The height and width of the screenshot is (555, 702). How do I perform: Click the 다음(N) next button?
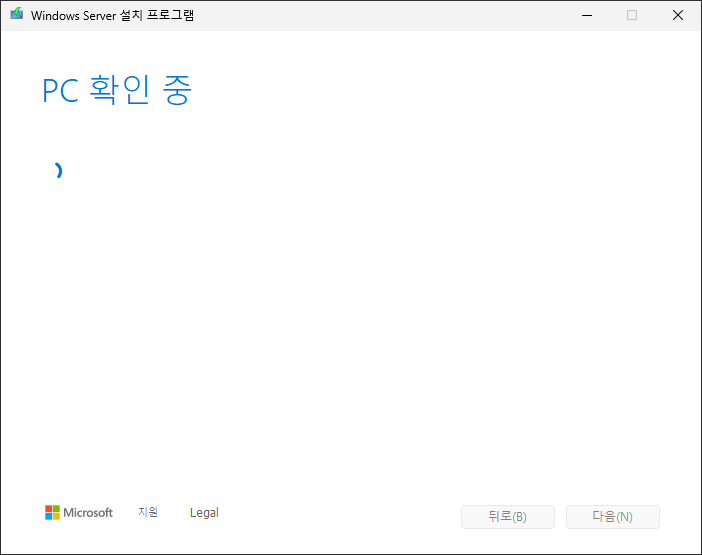(612, 517)
